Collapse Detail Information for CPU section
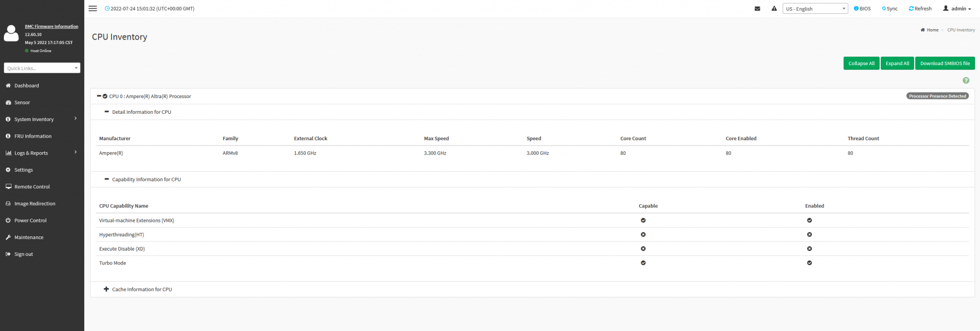980x331 pixels. click(107, 112)
